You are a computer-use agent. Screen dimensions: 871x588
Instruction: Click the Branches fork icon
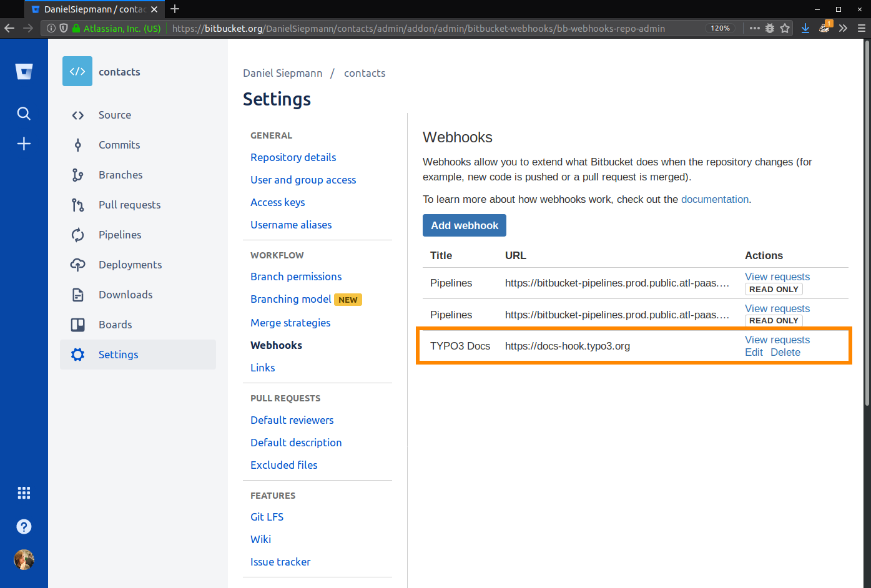(77, 175)
